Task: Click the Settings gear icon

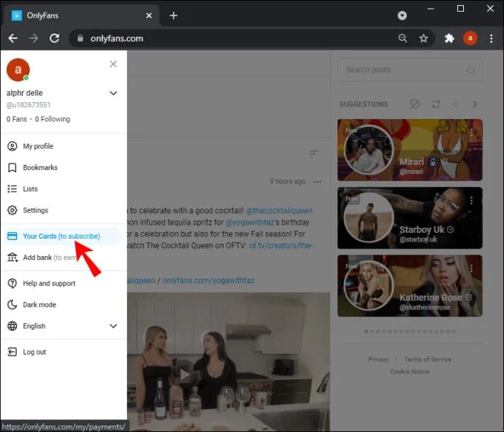Action: pos(12,210)
